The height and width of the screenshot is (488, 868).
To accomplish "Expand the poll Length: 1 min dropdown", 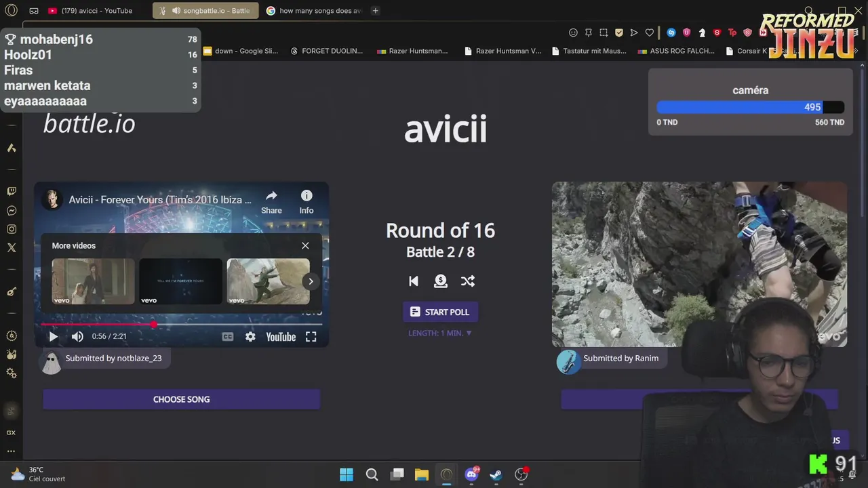I will tap(440, 333).
